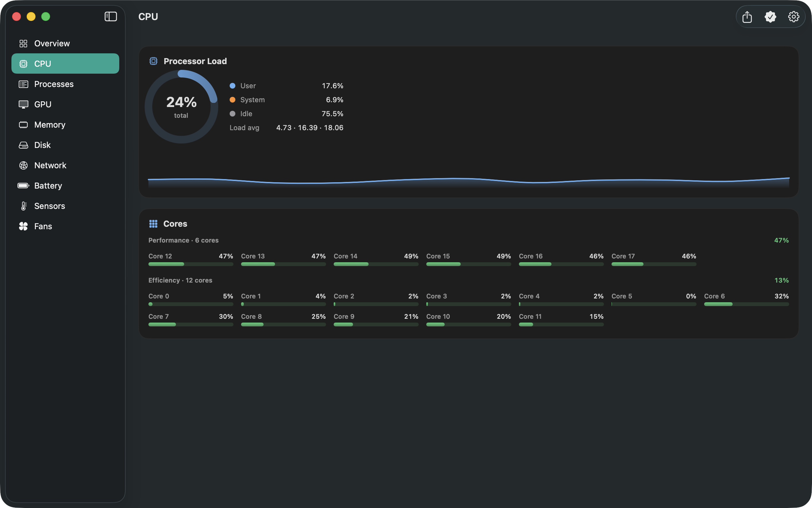Image resolution: width=812 pixels, height=508 pixels.
Task: Click the 'Efficiency · 12 cores' label
Action: pos(180,280)
